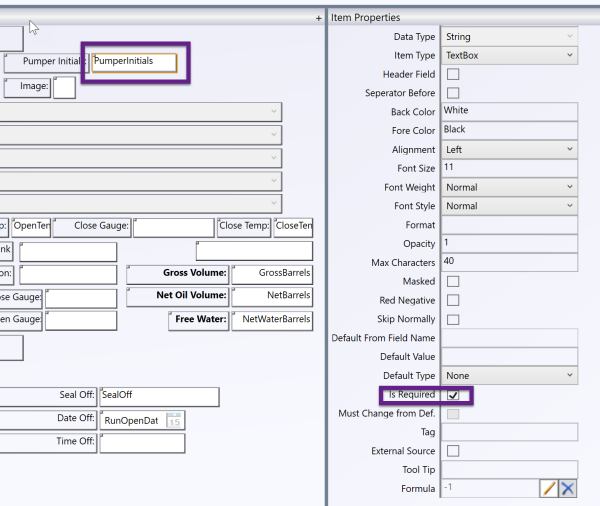Open the Item Type dropdown
The image size is (600, 506).
pos(509,55)
